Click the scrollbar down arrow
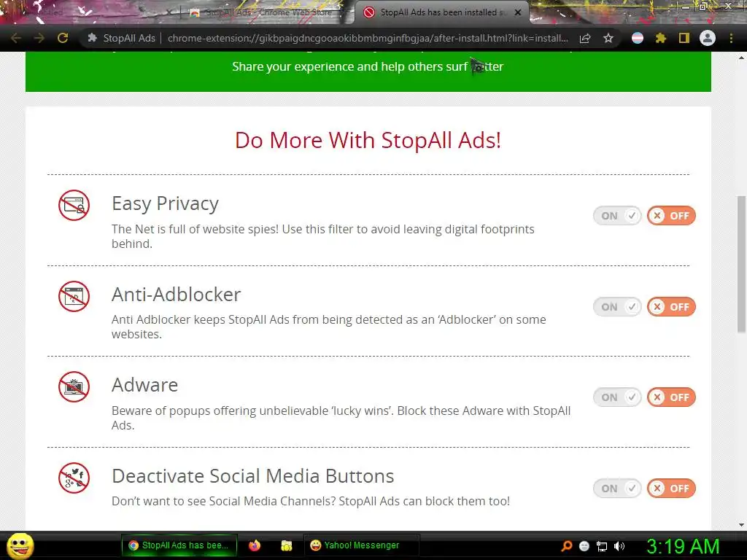The width and height of the screenshot is (747, 560). pos(741,525)
